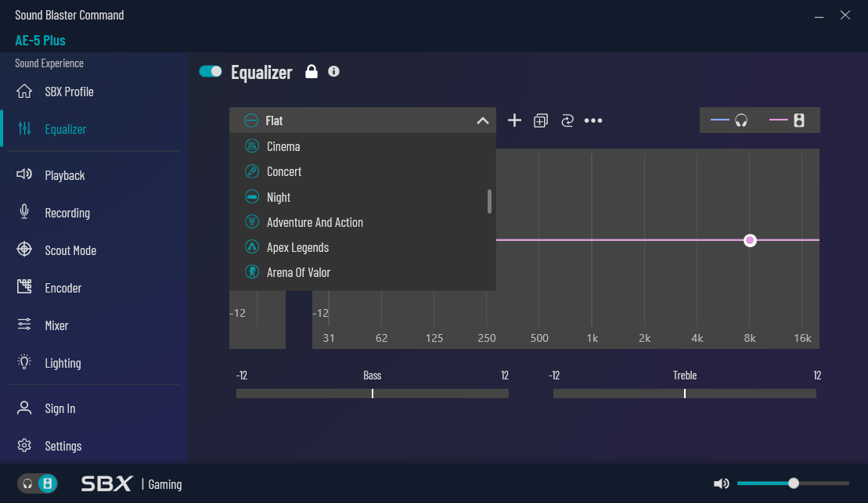Minimize the Sound Blaster Command window
Viewport: 868px width, 503px height.
point(819,16)
